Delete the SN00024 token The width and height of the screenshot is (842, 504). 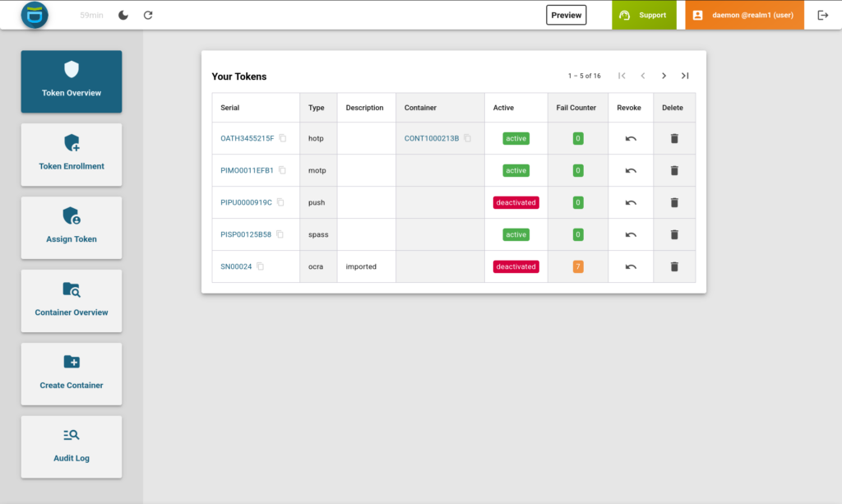pos(674,266)
